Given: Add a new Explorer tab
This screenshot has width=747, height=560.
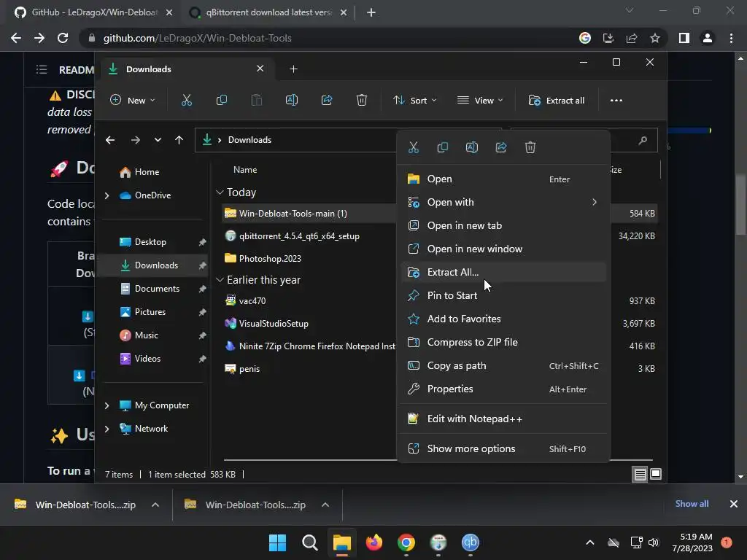Looking at the screenshot, I should click(293, 69).
